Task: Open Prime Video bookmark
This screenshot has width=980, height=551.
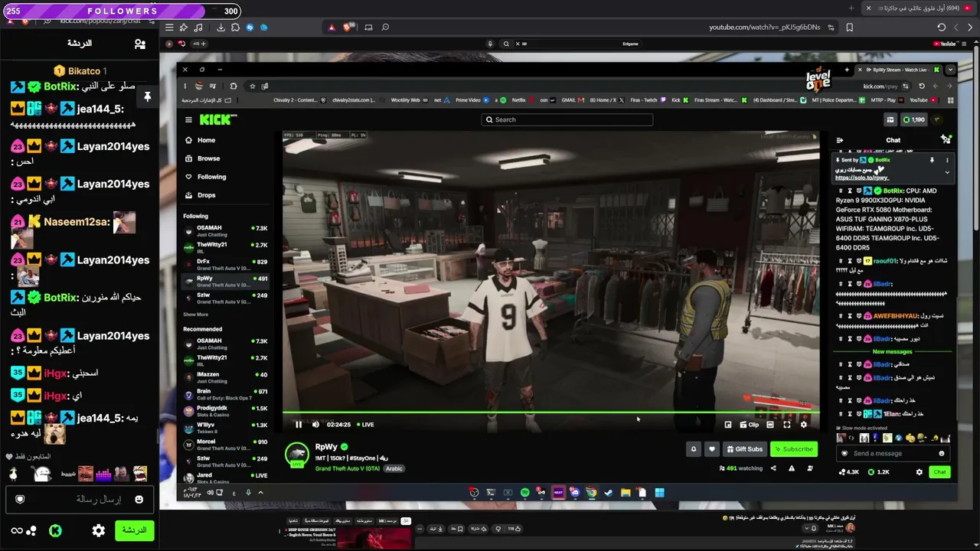Action: [x=472, y=99]
